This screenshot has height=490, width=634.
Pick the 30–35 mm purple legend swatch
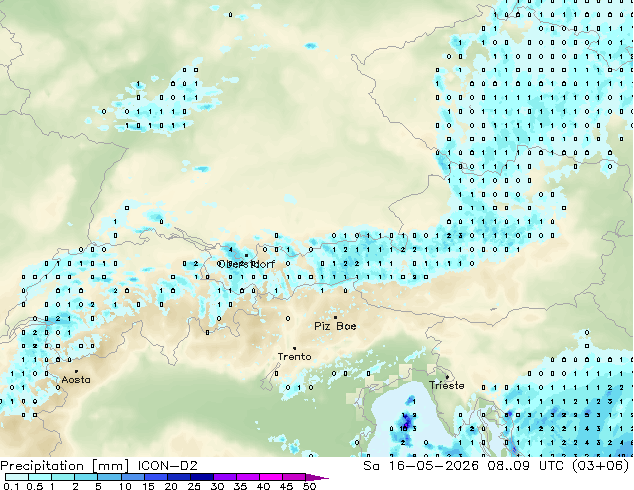225,477
